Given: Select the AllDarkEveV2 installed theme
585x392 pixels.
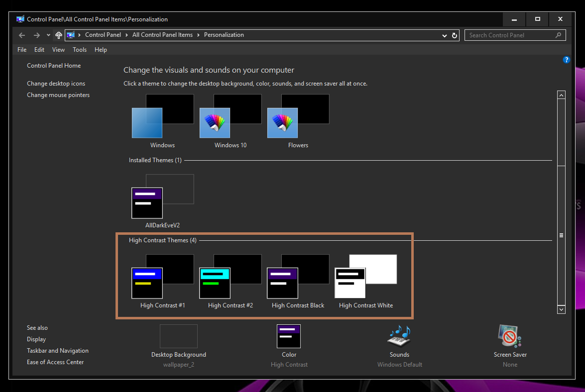Looking at the screenshot, I should click(x=163, y=196).
